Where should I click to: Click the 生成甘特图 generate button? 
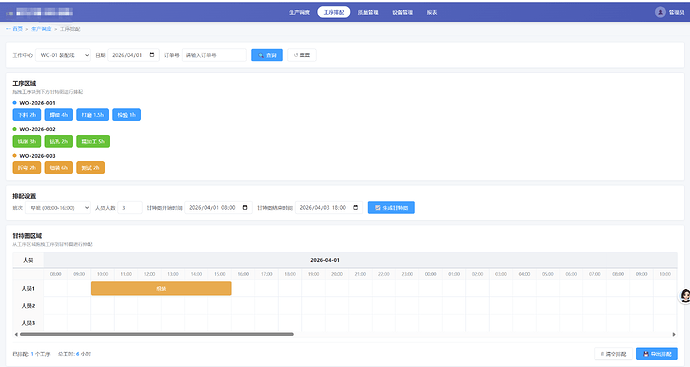[x=391, y=208]
